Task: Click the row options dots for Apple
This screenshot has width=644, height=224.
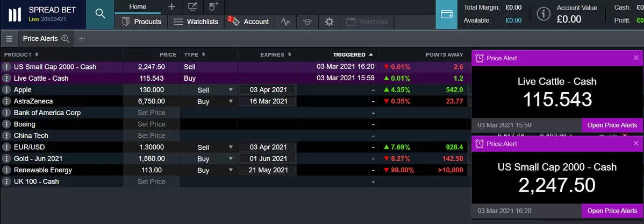Action: pos(6,90)
